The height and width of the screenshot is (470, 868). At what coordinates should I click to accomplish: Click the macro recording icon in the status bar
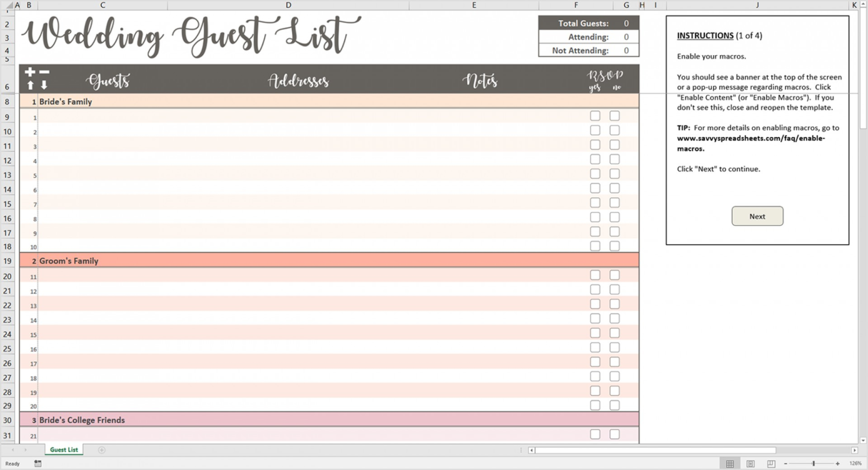tap(38, 464)
